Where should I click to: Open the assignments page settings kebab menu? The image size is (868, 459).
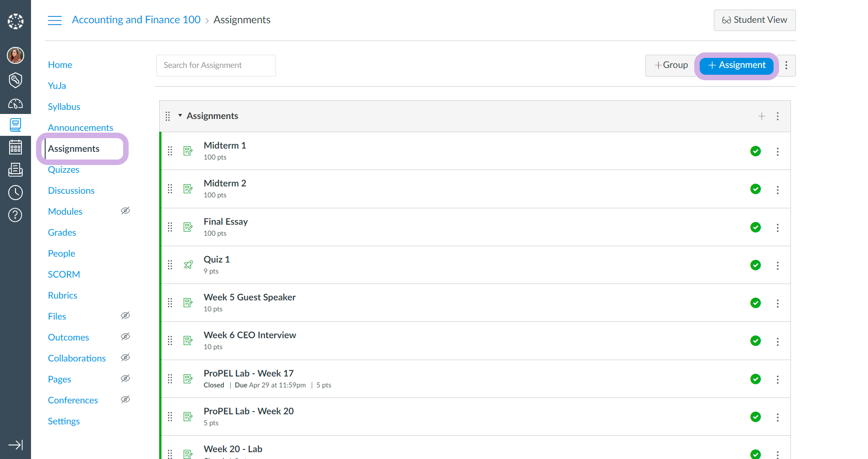coord(786,66)
